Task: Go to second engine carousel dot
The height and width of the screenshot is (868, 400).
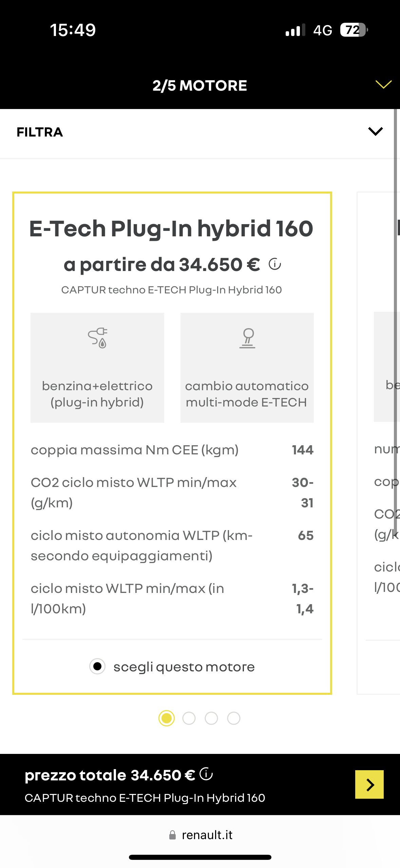Action: coord(189,718)
